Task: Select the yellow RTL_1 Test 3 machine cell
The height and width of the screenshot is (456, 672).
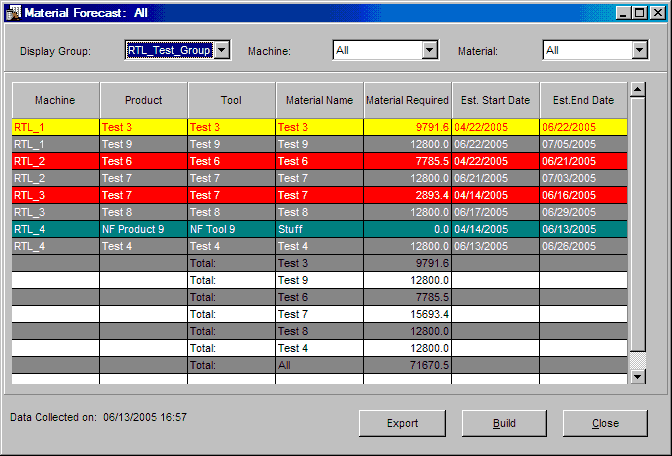Action: coord(55,127)
